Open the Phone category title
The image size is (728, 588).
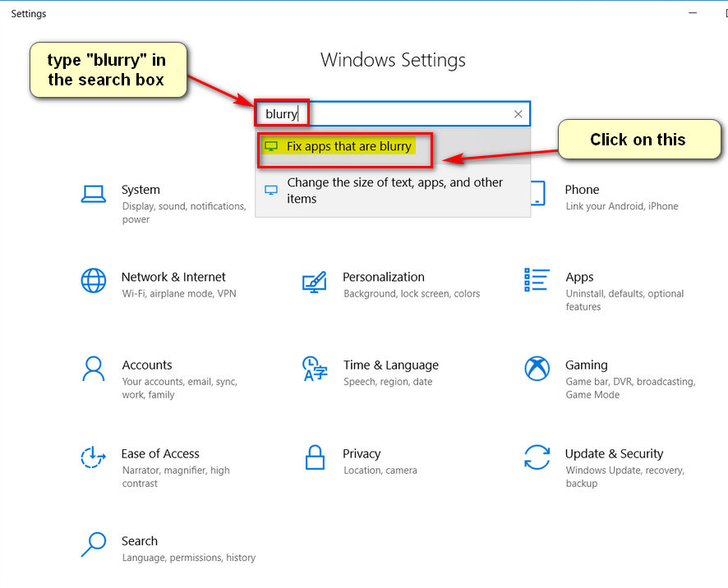(582, 190)
